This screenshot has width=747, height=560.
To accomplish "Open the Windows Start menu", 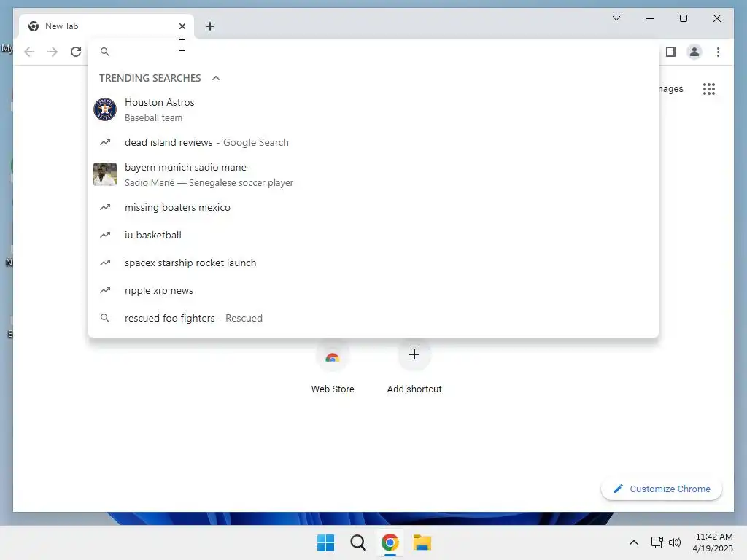I will [326, 542].
